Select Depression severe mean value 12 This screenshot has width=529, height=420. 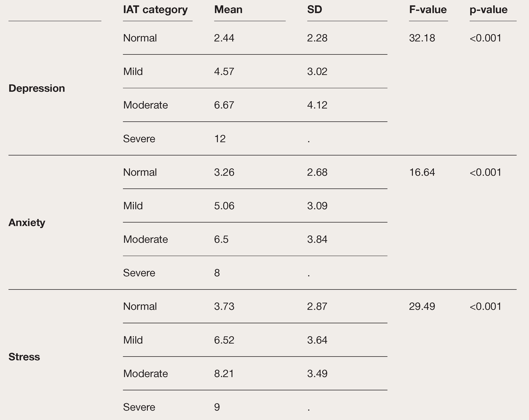pos(220,139)
